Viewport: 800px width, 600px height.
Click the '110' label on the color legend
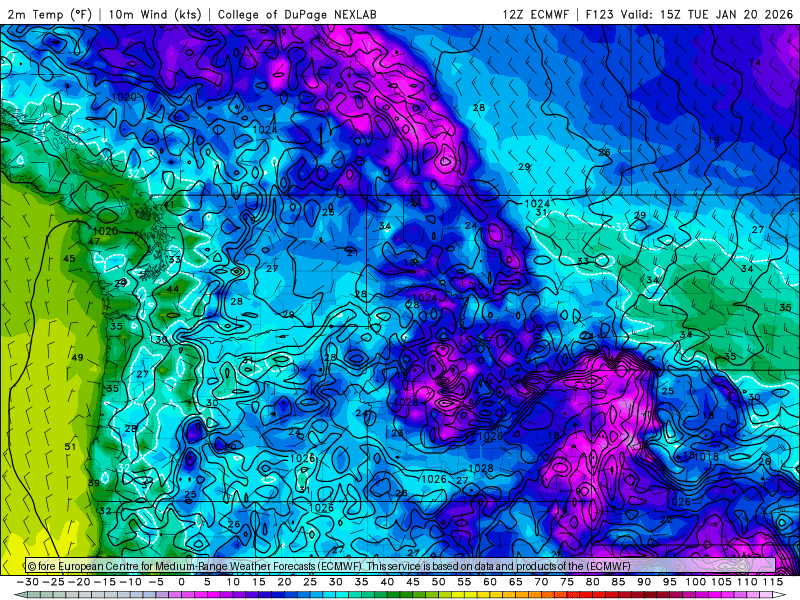(x=747, y=582)
